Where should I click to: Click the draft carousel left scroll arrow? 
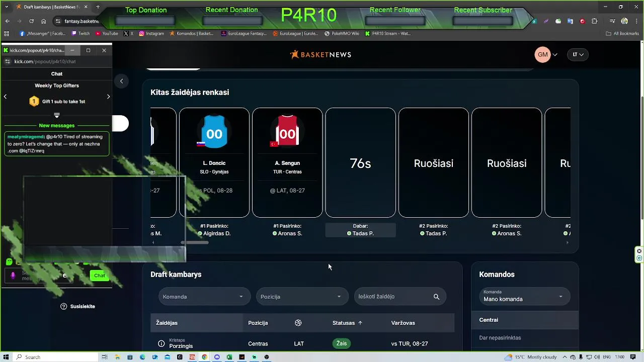pos(153,242)
